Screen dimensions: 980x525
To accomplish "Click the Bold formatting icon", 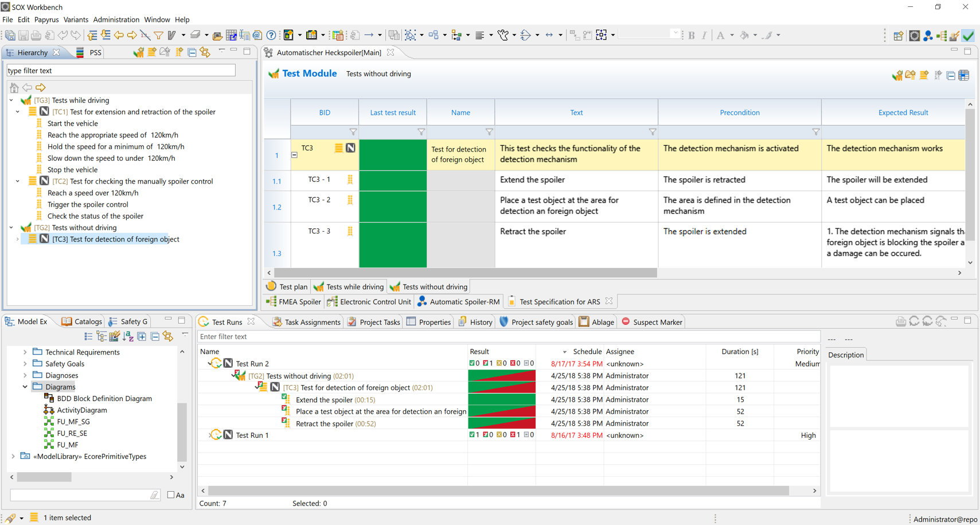I will (692, 36).
